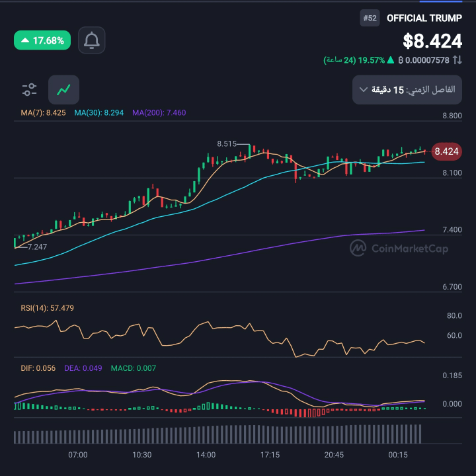The width and height of the screenshot is (476, 476).
Task: Click the DIF: 0.056 label
Action: (38, 368)
